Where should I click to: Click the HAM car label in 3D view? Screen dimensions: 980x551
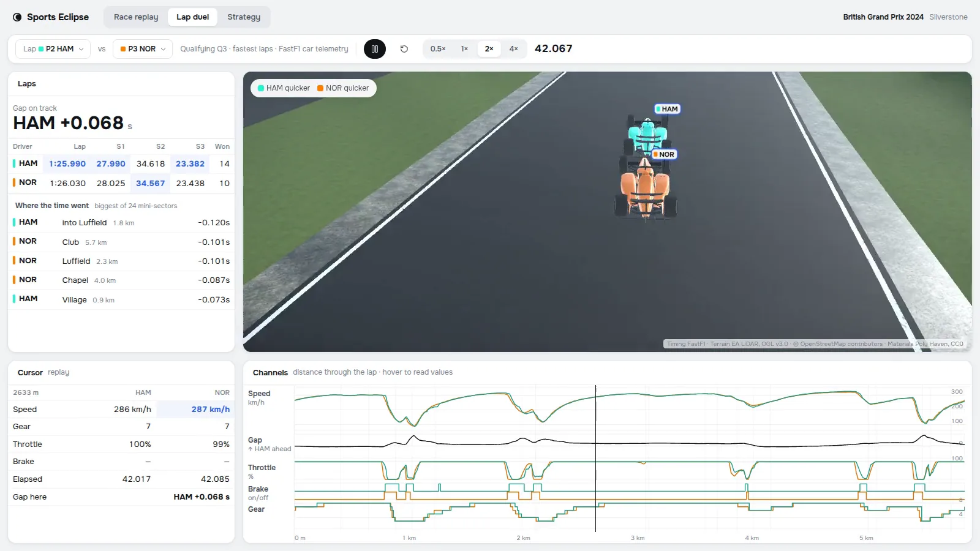[x=668, y=109]
